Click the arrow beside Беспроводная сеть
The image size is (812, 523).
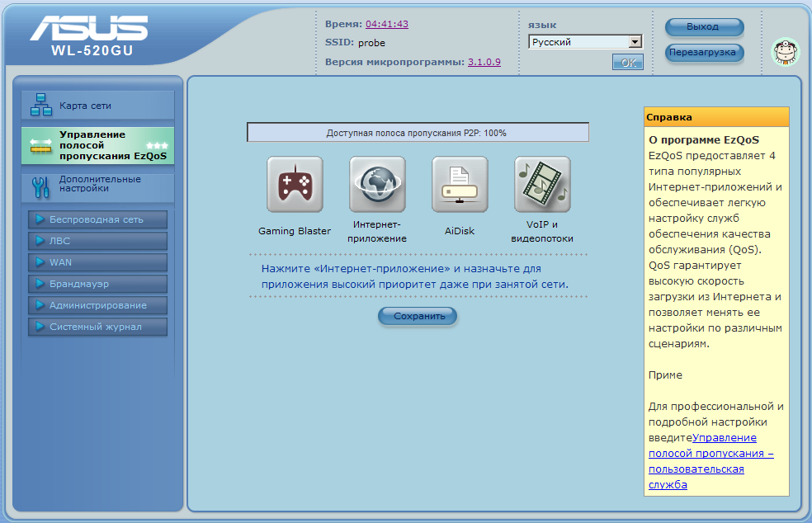(x=40, y=219)
